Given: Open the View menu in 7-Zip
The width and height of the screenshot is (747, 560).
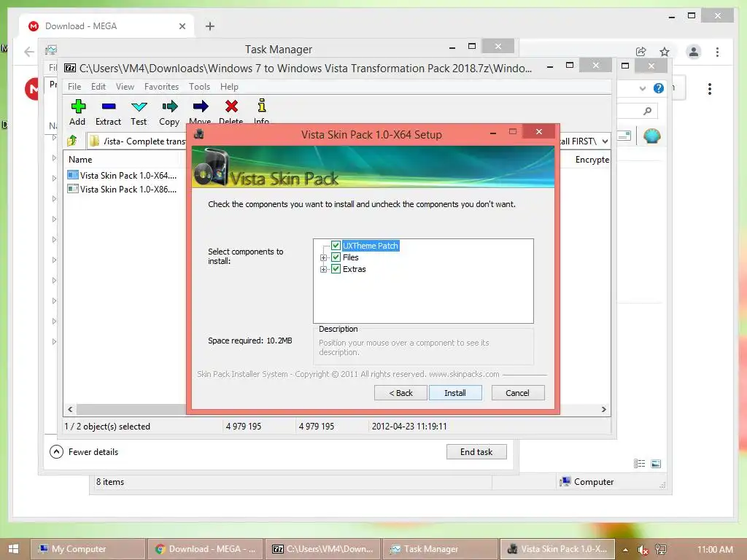Looking at the screenshot, I should pos(125,87).
